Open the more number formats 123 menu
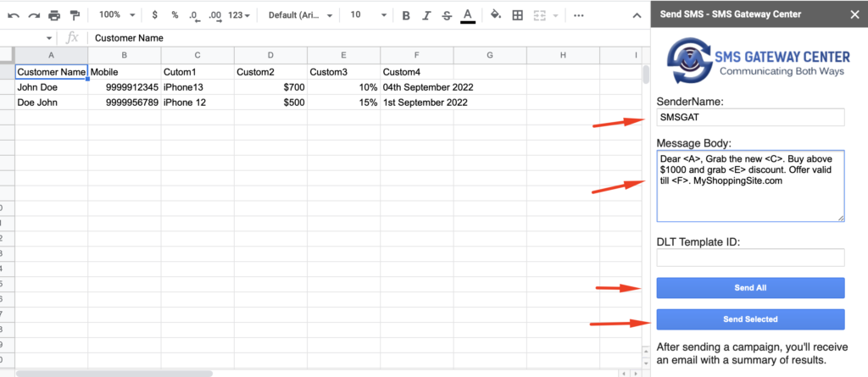This screenshot has height=377, width=868. (x=239, y=15)
